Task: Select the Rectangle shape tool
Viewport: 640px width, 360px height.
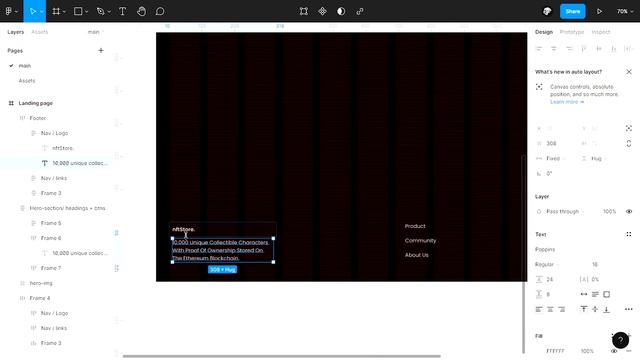Action: point(78,11)
